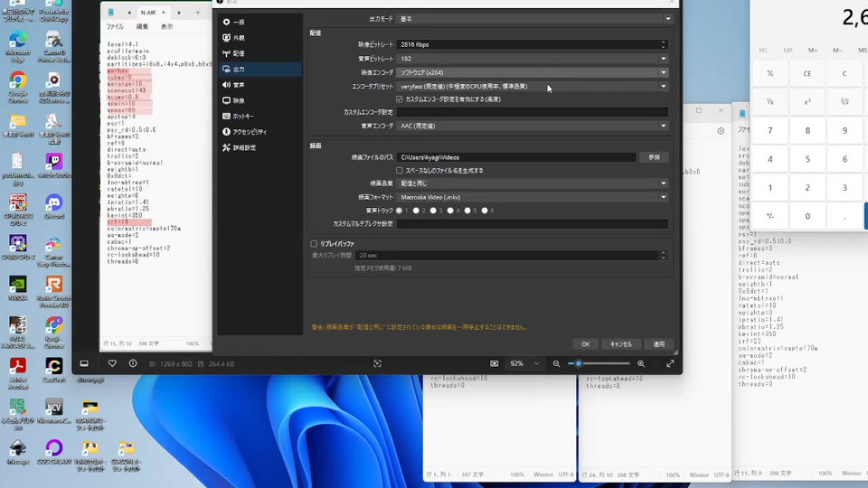Click the zoom-in magnifier in photo viewer
The width and height of the screenshot is (868, 488).
pos(641,363)
